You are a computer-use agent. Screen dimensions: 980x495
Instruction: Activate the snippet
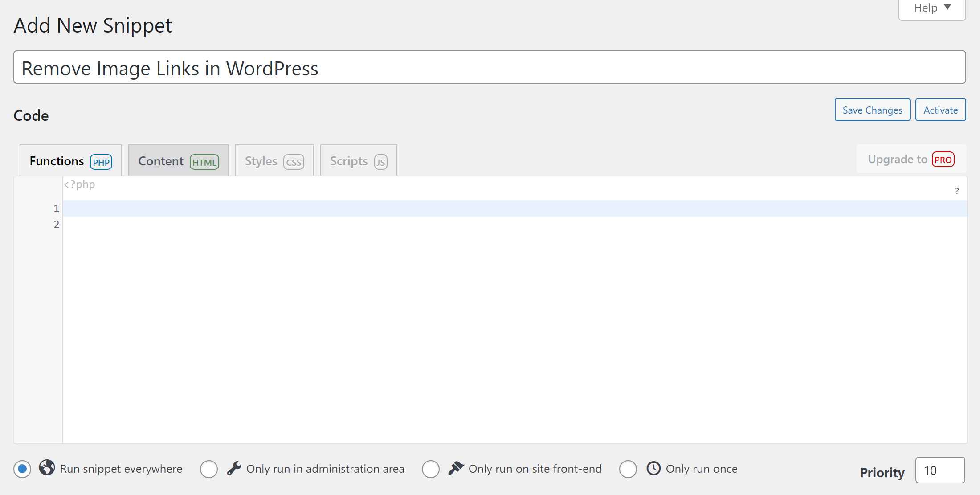point(940,110)
